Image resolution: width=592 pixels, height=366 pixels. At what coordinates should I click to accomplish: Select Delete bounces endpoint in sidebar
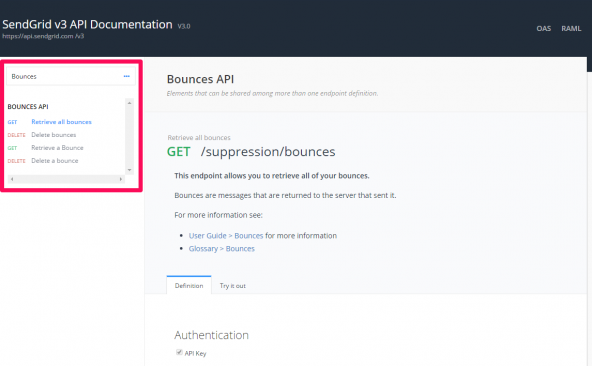click(x=54, y=135)
